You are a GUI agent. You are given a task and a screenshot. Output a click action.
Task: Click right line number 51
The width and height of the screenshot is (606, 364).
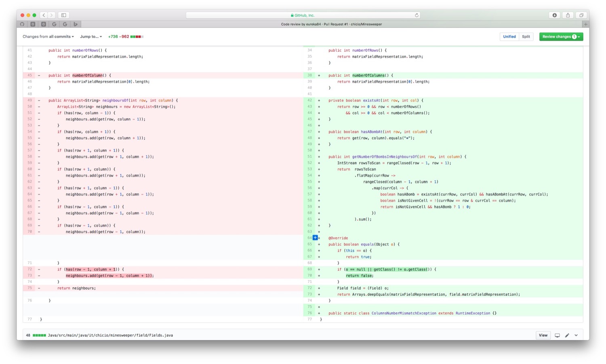[x=309, y=157]
